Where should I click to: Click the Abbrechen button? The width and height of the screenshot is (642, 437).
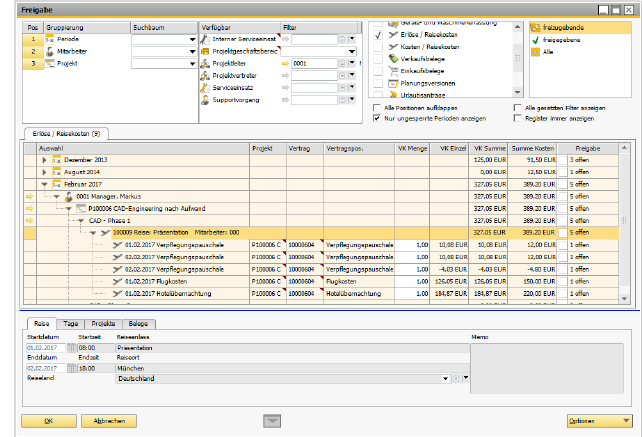pyautogui.click(x=108, y=421)
